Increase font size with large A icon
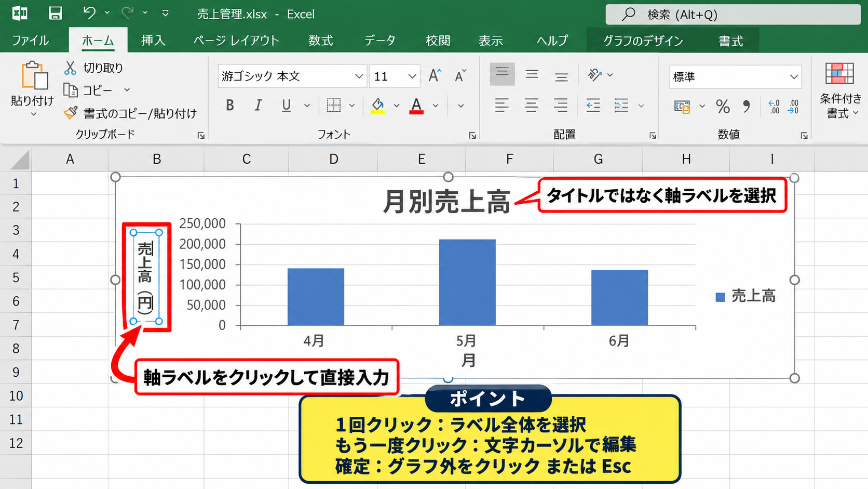 pos(435,76)
